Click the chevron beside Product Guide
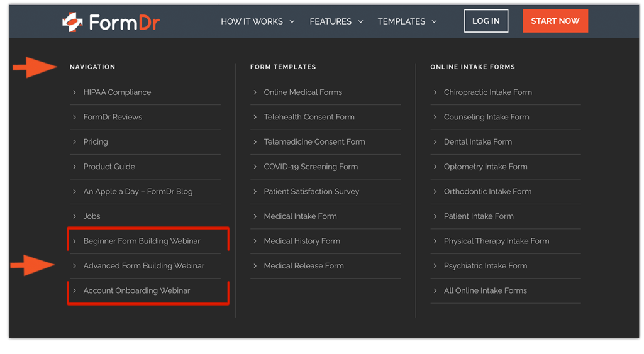Screen dimensions: 644x354 point(74,167)
